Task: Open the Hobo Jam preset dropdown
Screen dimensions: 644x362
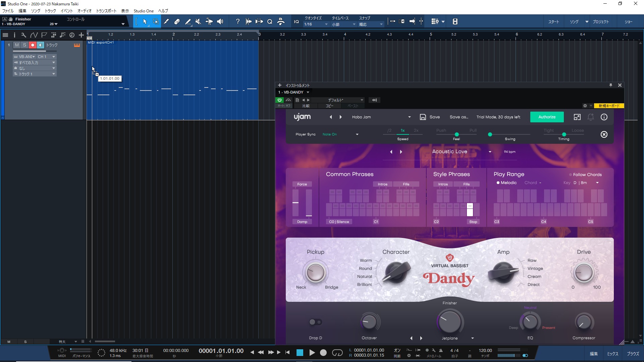Action: [x=381, y=117]
